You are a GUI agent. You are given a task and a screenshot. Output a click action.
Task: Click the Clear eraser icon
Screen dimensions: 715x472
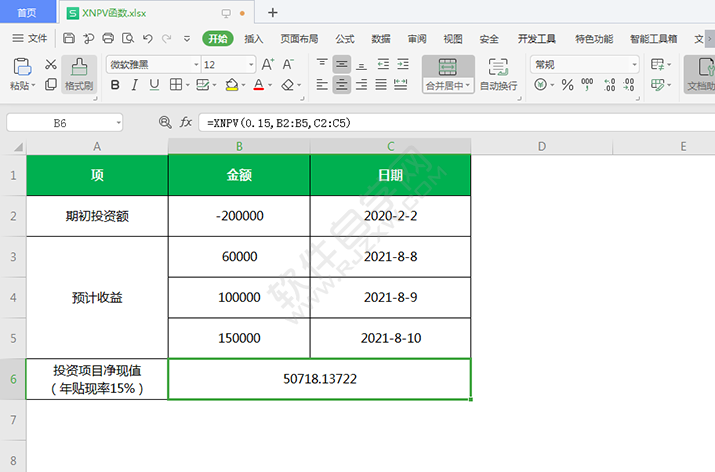[287, 85]
